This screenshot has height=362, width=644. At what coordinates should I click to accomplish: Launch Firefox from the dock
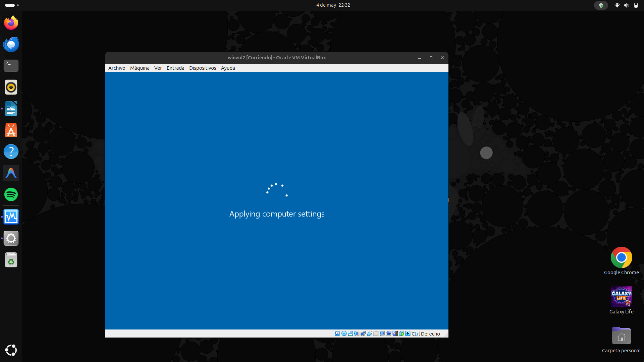point(11,23)
